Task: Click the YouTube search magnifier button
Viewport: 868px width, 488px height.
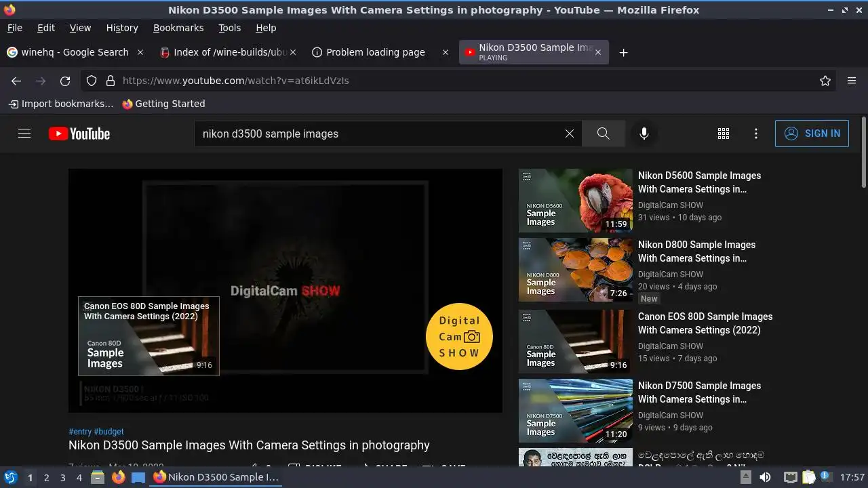Action: (x=604, y=134)
